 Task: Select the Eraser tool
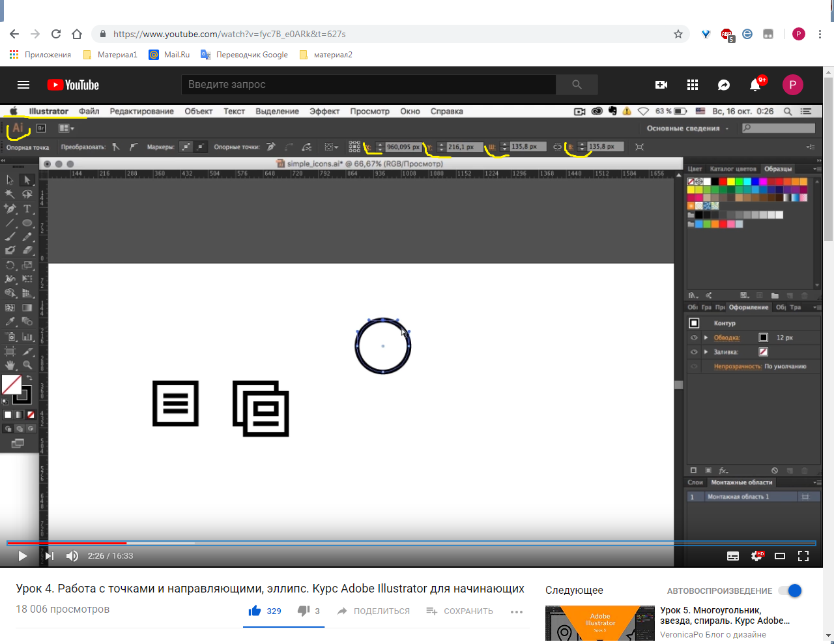27,250
